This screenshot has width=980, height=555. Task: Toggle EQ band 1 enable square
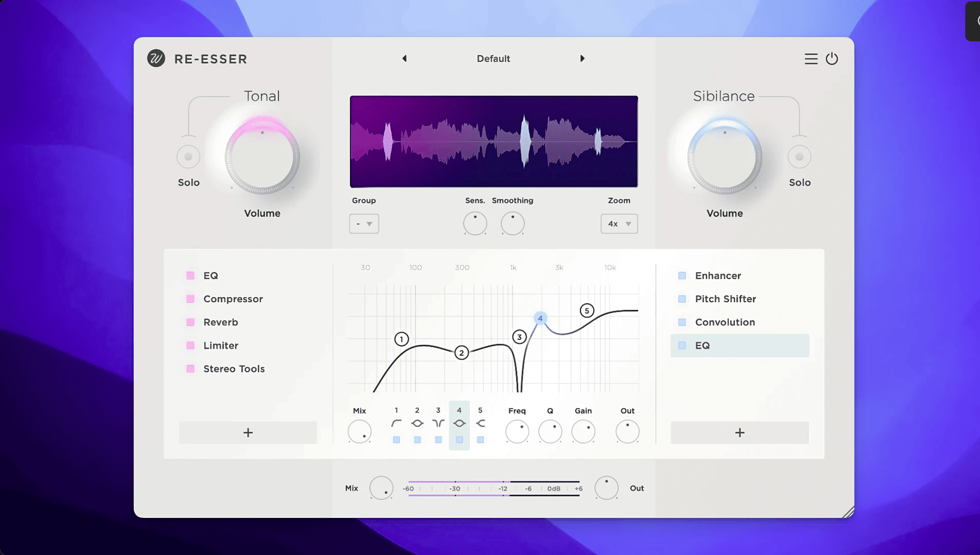pos(396,440)
